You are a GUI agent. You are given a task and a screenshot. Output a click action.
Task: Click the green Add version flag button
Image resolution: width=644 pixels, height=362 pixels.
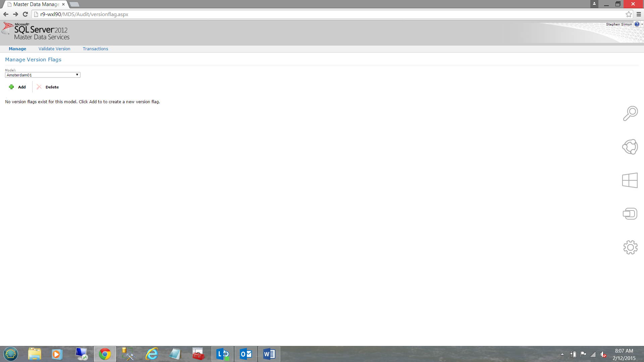tap(17, 87)
